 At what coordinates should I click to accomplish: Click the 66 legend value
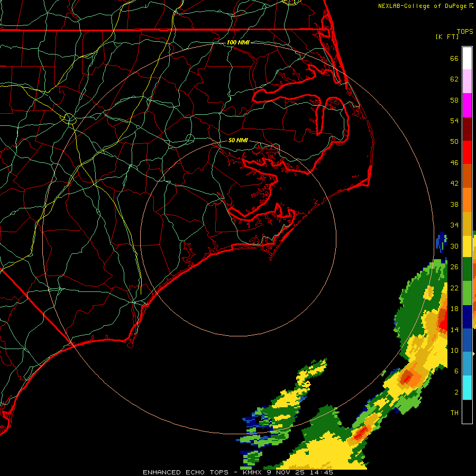[x=454, y=58]
